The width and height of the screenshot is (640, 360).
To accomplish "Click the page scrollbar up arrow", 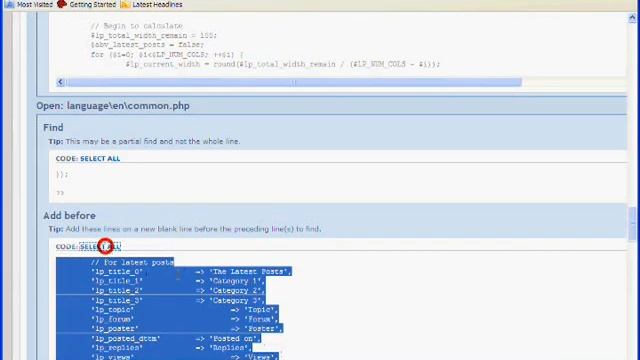I will 632,18.
